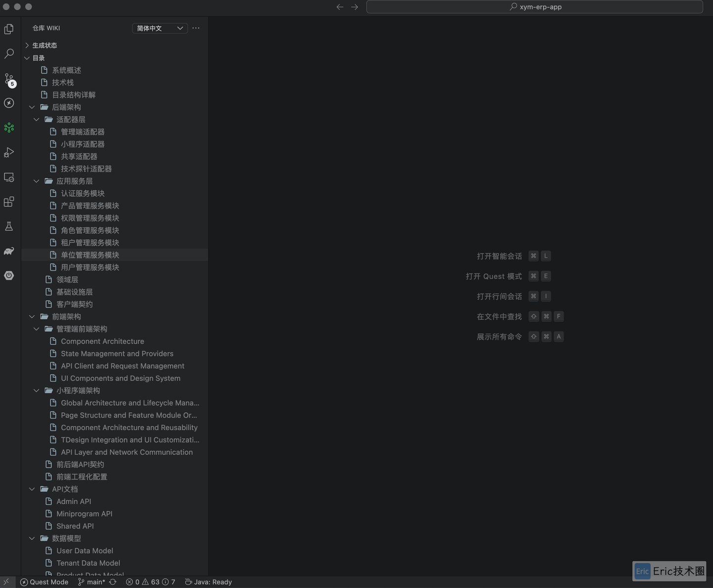Image resolution: width=713 pixels, height=588 pixels.
Task: Open the wiki panel more actions menu
Action: 196,28
